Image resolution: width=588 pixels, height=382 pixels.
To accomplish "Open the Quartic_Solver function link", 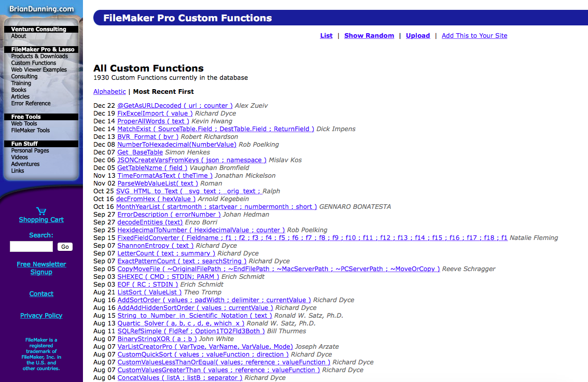I will [181, 323].
